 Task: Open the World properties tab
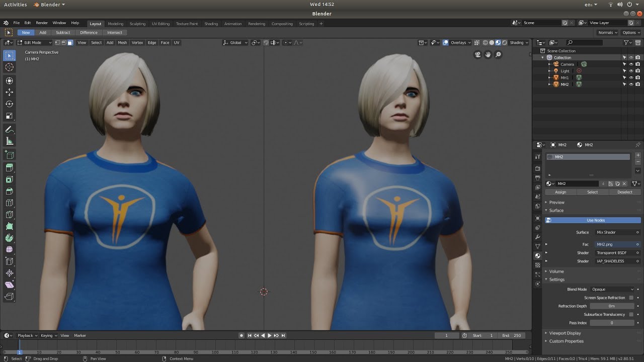pyautogui.click(x=538, y=206)
